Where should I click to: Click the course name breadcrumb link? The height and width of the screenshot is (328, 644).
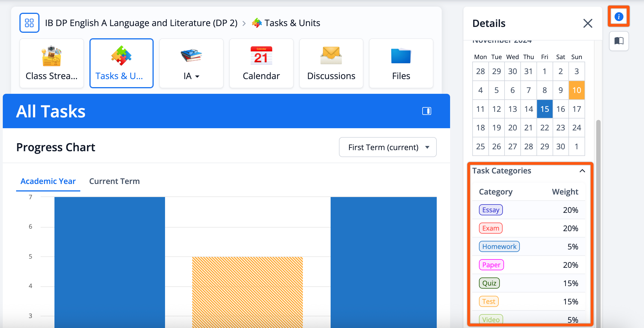(141, 23)
